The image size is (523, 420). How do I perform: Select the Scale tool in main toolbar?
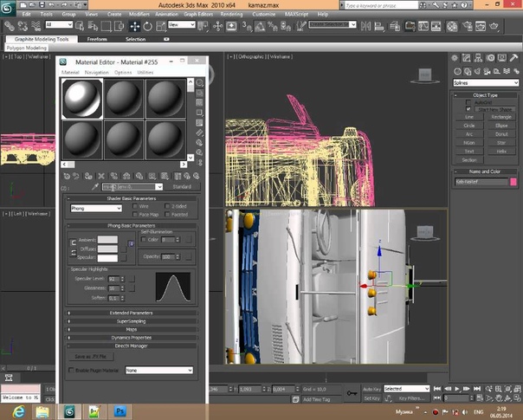[161, 26]
